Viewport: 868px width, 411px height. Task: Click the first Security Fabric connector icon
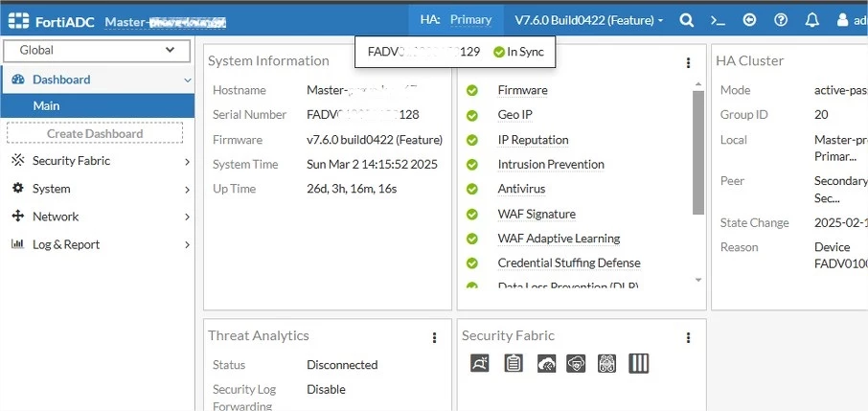(x=479, y=363)
